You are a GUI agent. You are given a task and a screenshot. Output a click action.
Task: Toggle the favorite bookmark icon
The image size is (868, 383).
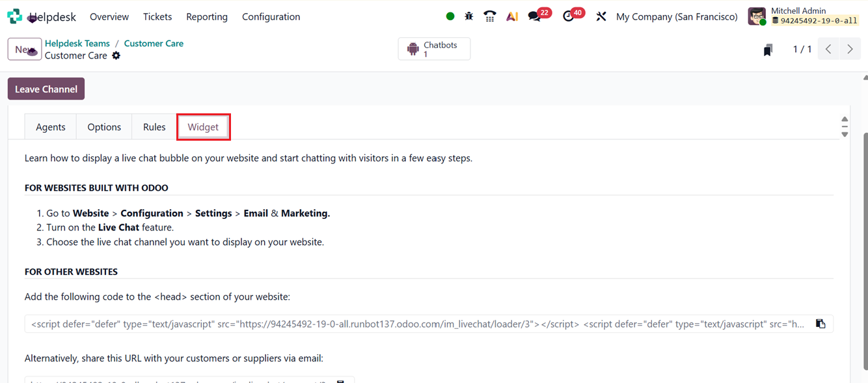(x=768, y=49)
